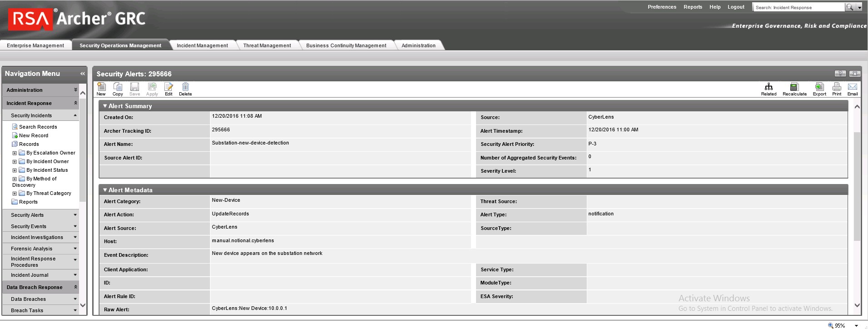The height and width of the screenshot is (329, 868).
Task: Close the Security Alerts record panel
Action: tap(855, 74)
